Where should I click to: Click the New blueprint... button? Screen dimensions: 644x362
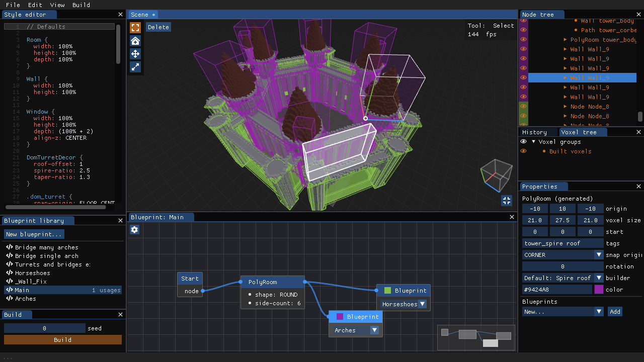tap(34, 234)
